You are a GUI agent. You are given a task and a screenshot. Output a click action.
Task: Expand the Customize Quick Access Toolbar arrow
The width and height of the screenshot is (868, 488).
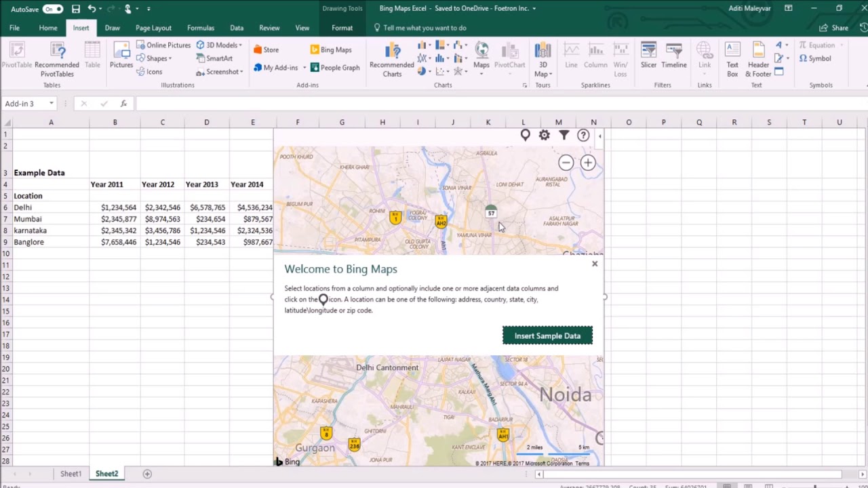[149, 9]
